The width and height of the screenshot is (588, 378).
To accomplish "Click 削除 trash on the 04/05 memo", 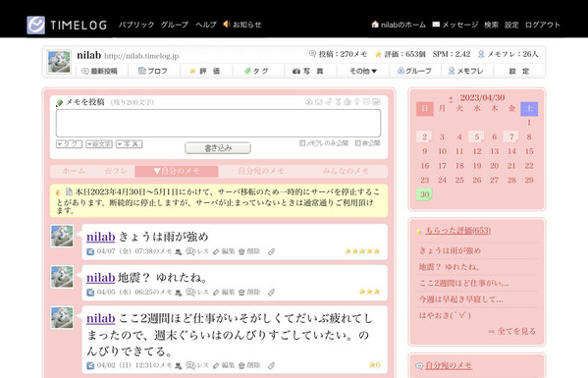I will (249, 293).
